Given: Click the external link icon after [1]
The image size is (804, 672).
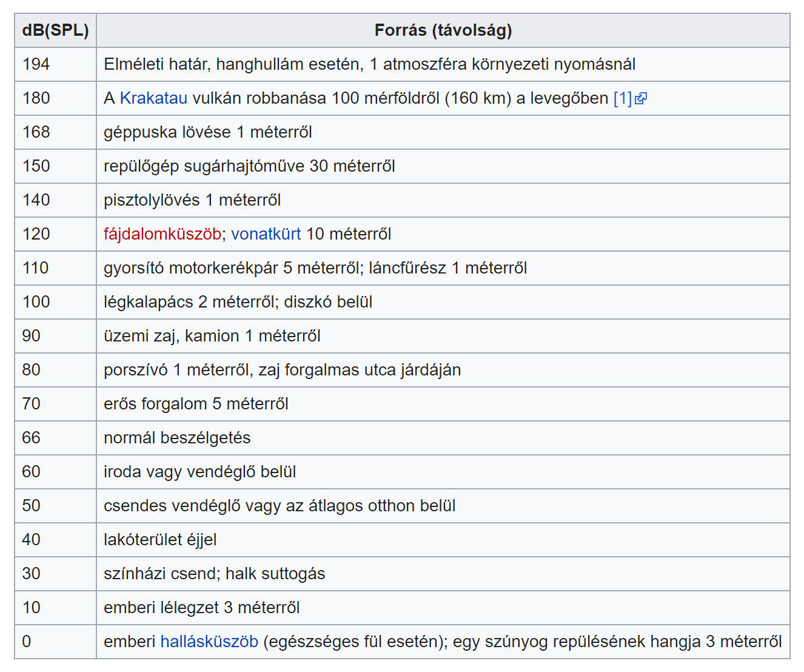Looking at the screenshot, I should pyautogui.click(x=641, y=98).
